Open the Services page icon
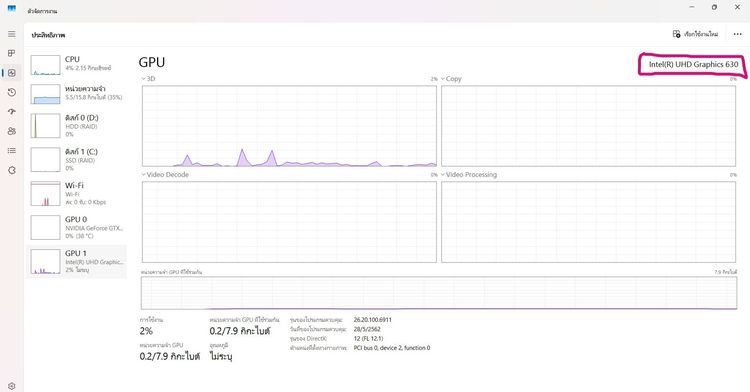The width and height of the screenshot is (750, 392). (11, 170)
